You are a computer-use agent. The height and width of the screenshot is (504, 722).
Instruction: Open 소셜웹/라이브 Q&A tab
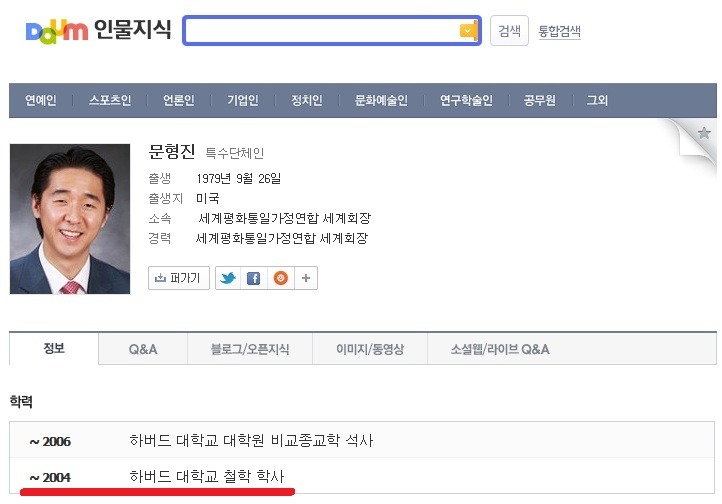coord(500,349)
